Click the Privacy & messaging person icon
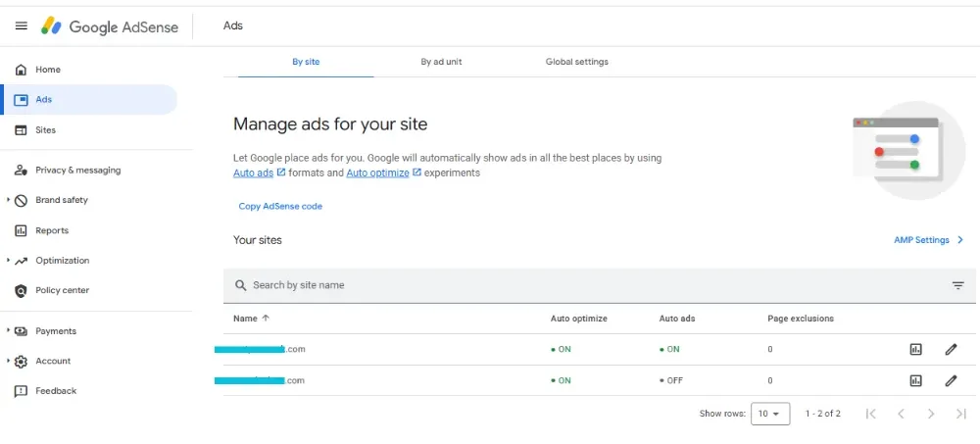The width and height of the screenshot is (980, 444). pyautogui.click(x=21, y=171)
